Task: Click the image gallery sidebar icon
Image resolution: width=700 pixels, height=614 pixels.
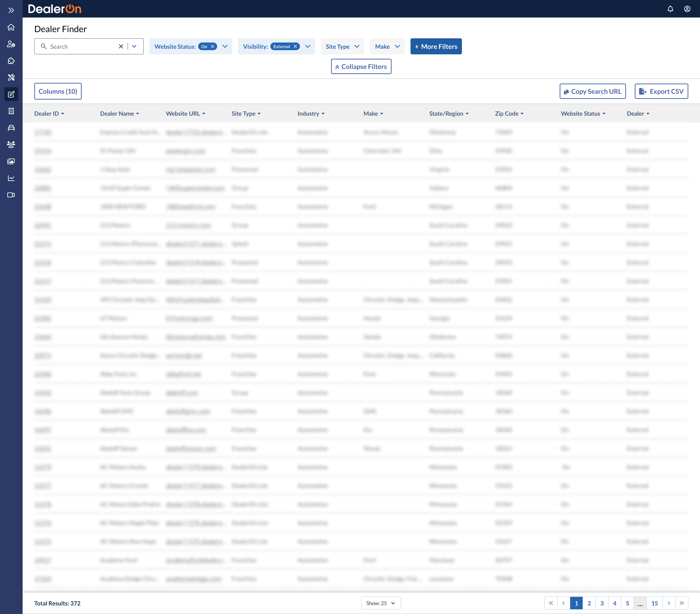Action: pyautogui.click(x=11, y=161)
